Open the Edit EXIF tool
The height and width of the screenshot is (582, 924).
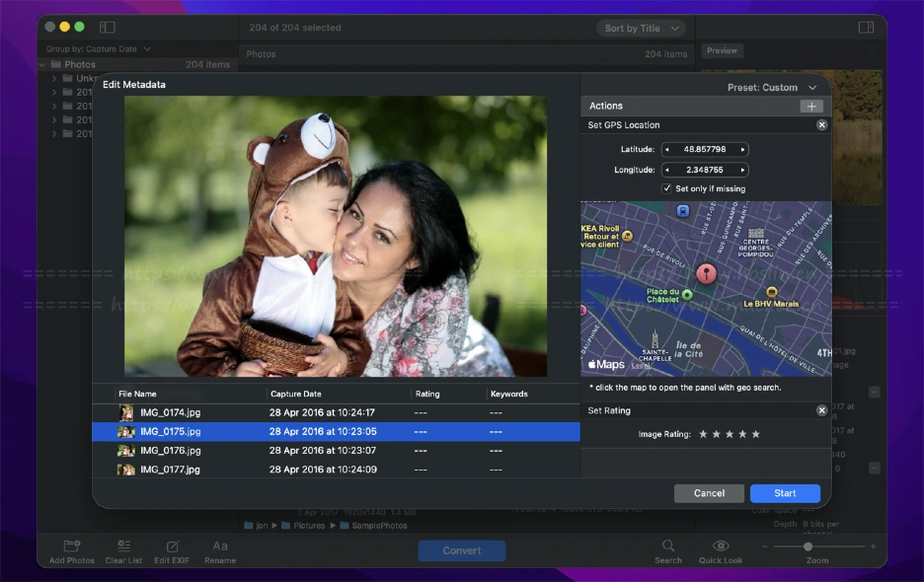pos(172,546)
